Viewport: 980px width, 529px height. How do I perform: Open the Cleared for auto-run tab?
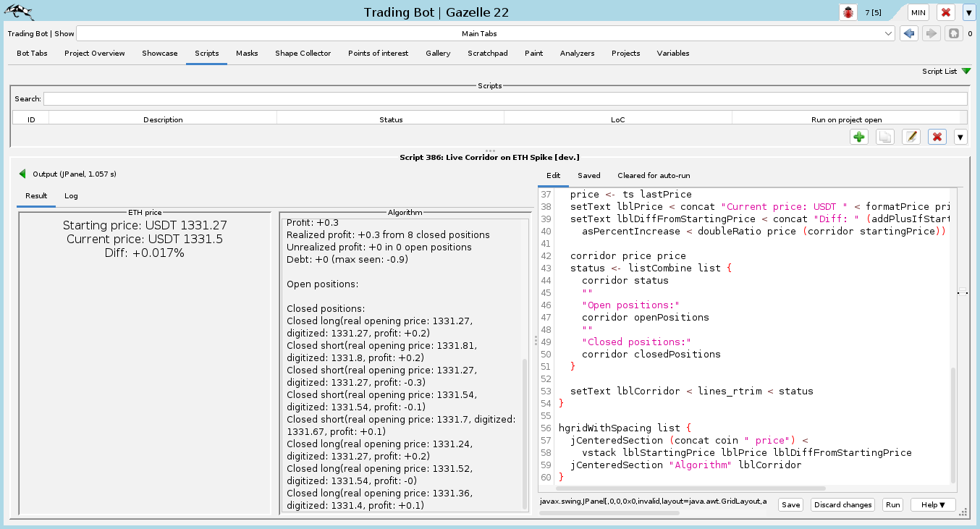(654, 176)
